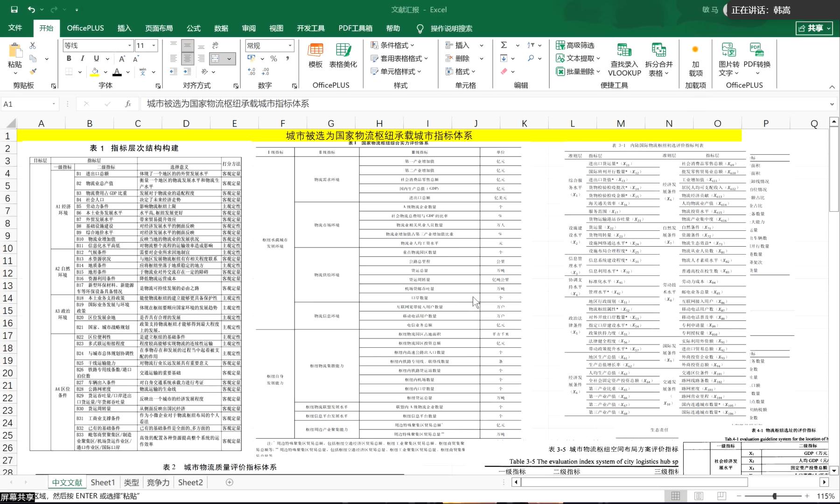The height and width of the screenshot is (504, 840).
Task: Click the Format Painter brush icon
Action: click(x=33, y=71)
